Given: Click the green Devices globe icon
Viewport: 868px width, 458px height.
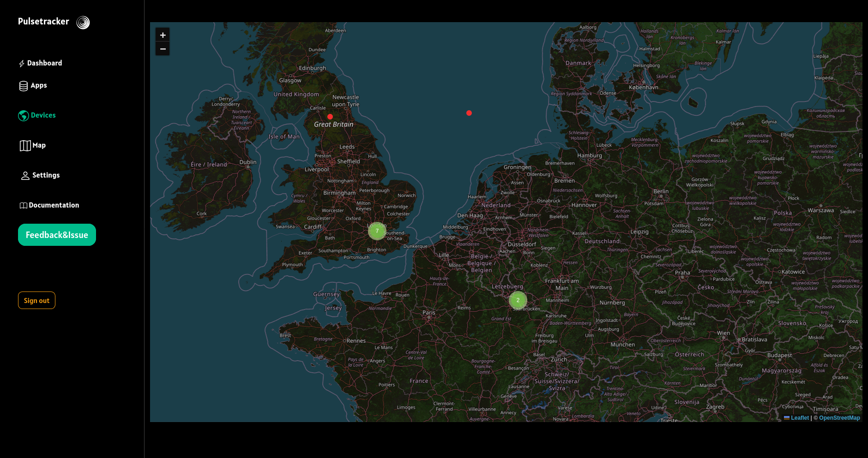Looking at the screenshot, I should click(x=24, y=116).
